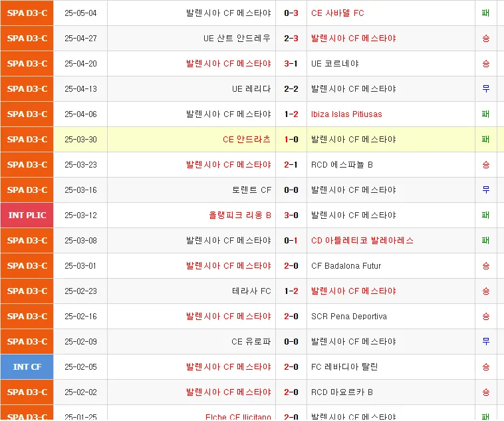Click the 2-3 score on 25-04-27
This screenshot has height=421, width=504.
[x=291, y=39]
